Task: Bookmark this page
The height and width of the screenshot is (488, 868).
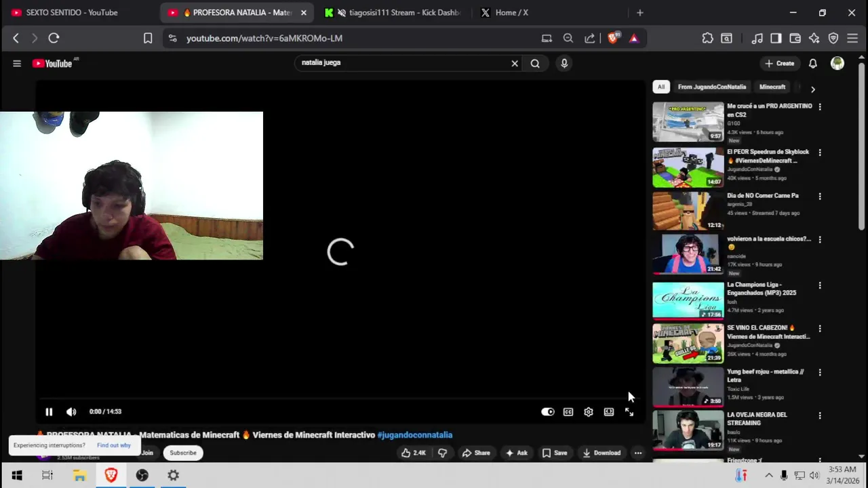Action: coord(148,38)
